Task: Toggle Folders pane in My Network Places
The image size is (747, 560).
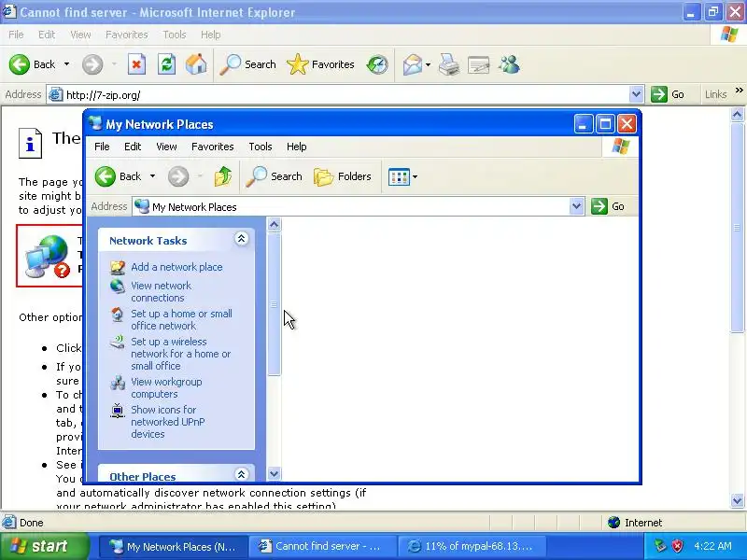Action: click(x=343, y=176)
